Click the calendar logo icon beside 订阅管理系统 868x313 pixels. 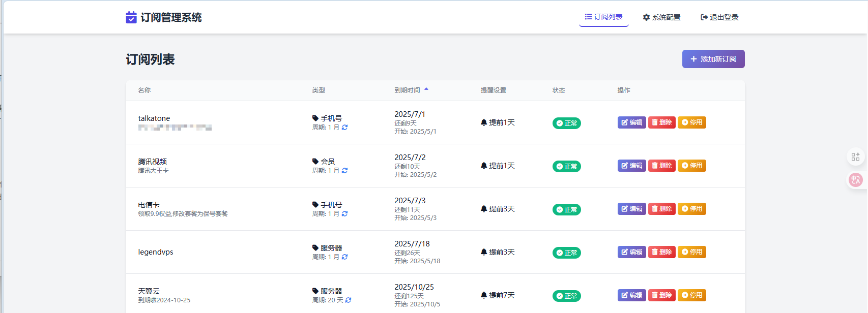(x=131, y=17)
